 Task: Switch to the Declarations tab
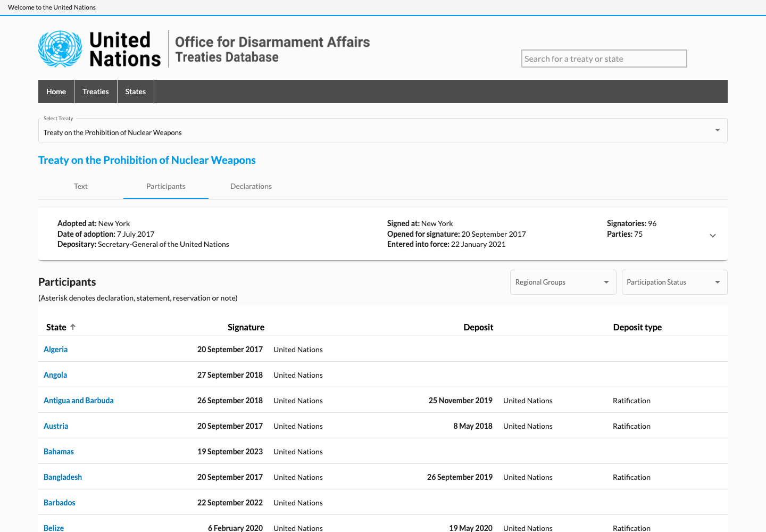[x=251, y=186]
